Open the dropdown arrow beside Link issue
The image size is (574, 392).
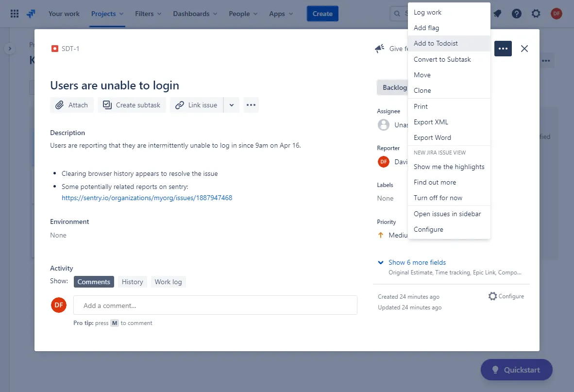click(x=231, y=105)
